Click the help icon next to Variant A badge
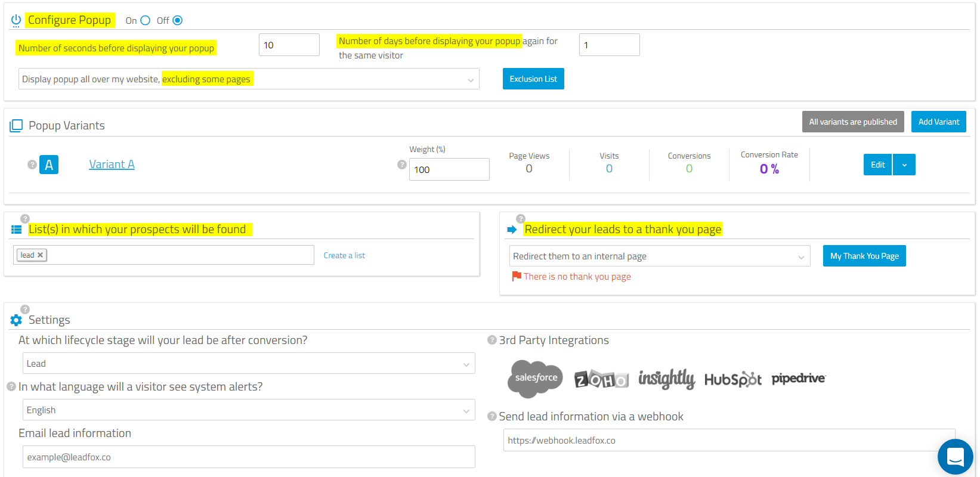Image resolution: width=980 pixels, height=477 pixels. [x=32, y=165]
